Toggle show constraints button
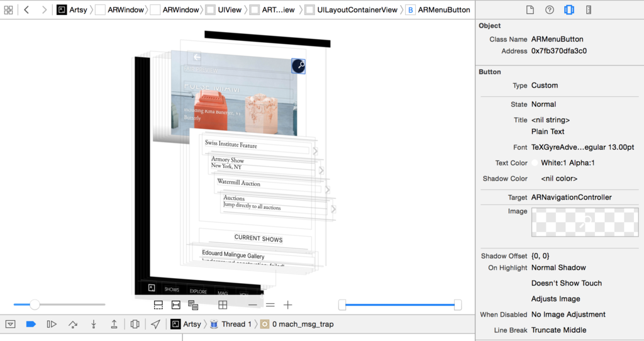Screen dimensions: 644x341 pos(176,305)
